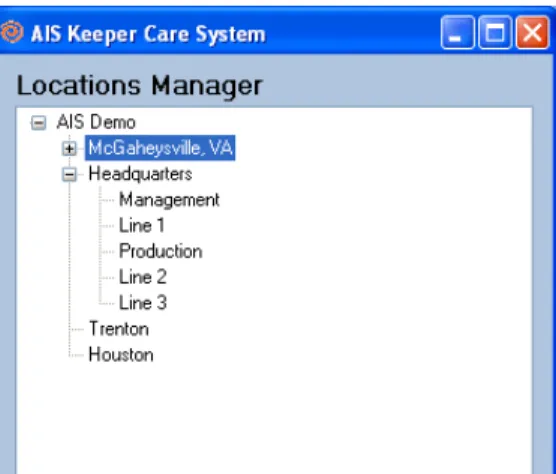The image size is (556, 474).
Task: Select the Trenton location
Action: pyautogui.click(x=119, y=329)
